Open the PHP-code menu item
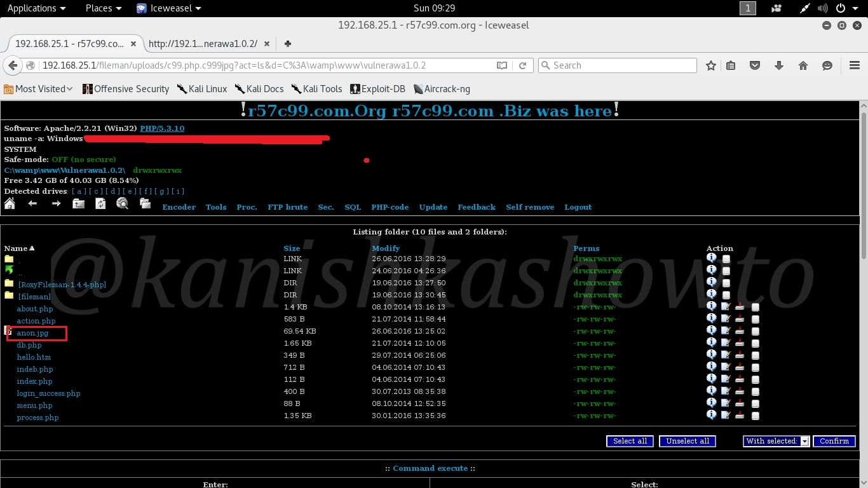 click(x=390, y=207)
